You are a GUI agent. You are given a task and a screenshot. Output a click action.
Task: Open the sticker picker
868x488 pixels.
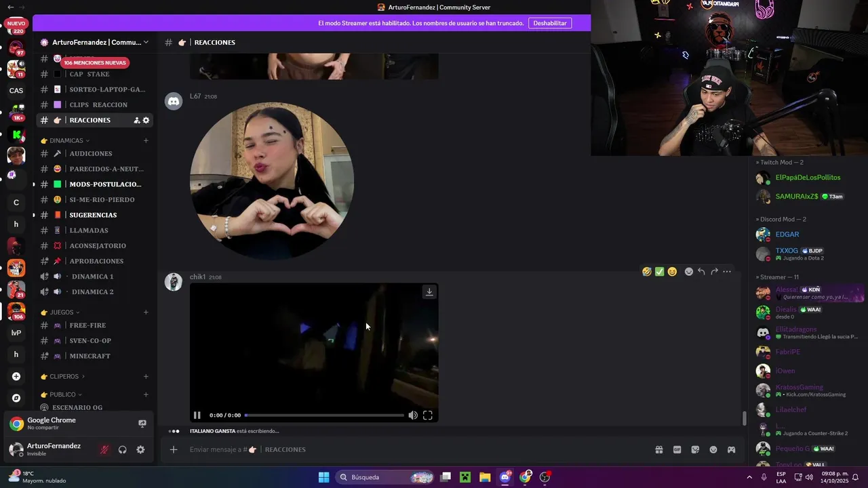pyautogui.click(x=695, y=449)
